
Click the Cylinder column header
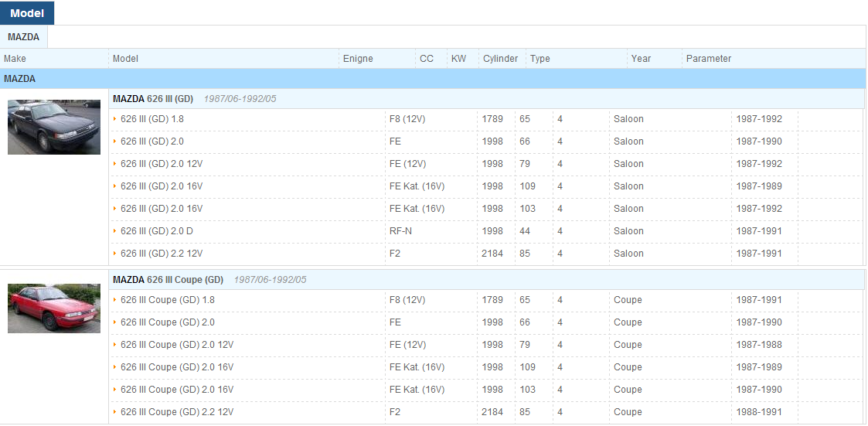coord(500,59)
